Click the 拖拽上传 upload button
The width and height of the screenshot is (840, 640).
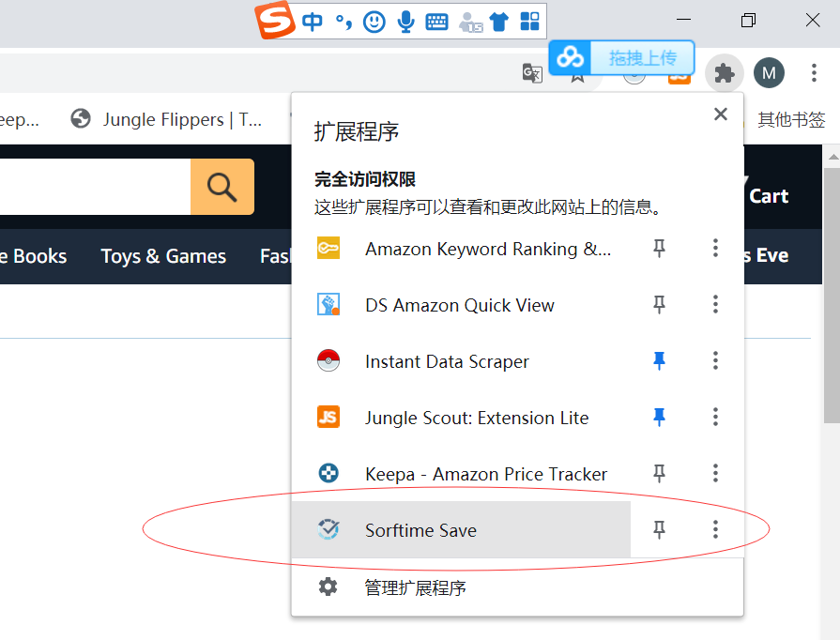pyautogui.click(x=641, y=58)
